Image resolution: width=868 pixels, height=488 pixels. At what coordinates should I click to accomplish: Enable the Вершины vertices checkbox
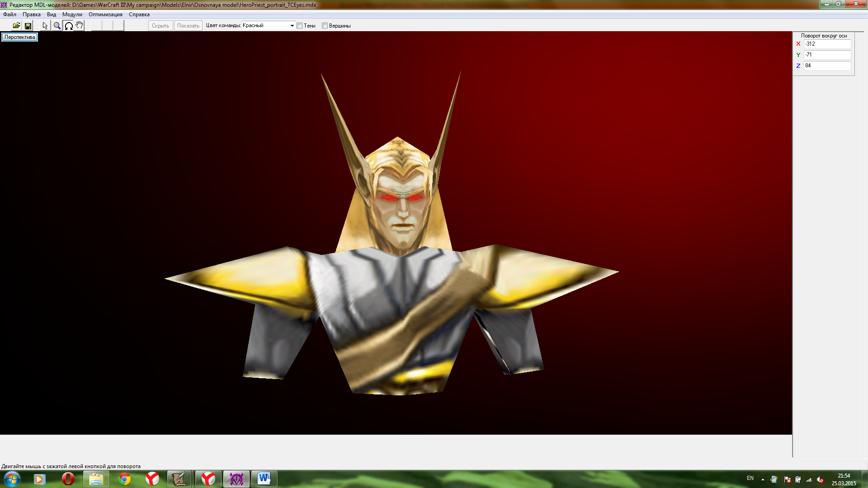[x=325, y=26]
